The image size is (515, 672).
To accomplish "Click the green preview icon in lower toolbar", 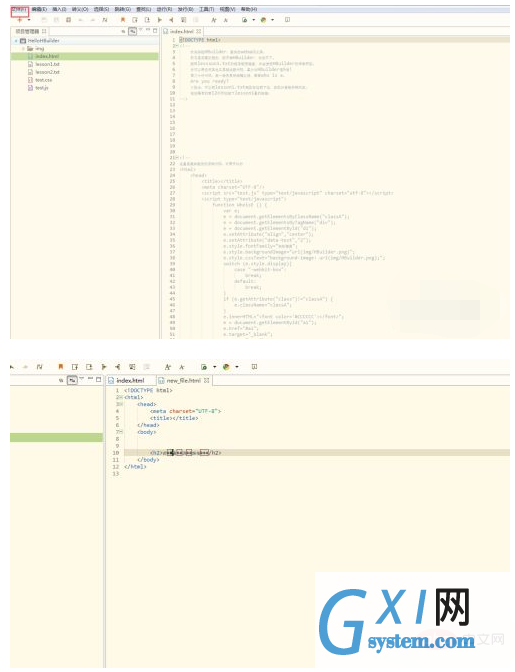I will pos(204,367).
